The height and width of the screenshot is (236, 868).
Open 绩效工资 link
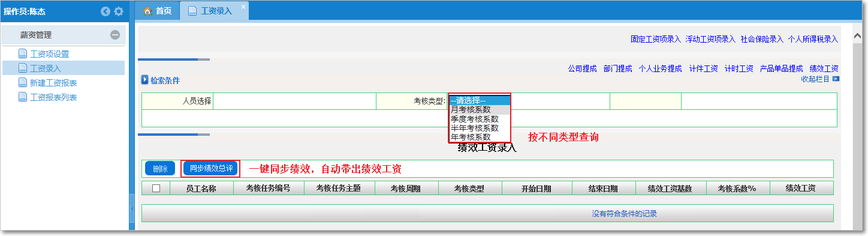point(824,68)
